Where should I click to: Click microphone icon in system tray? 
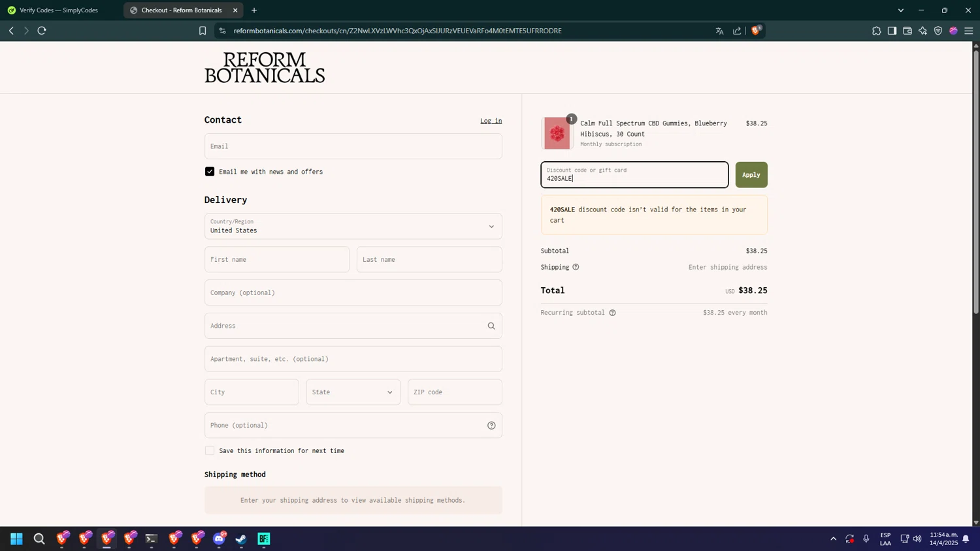coord(866,539)
